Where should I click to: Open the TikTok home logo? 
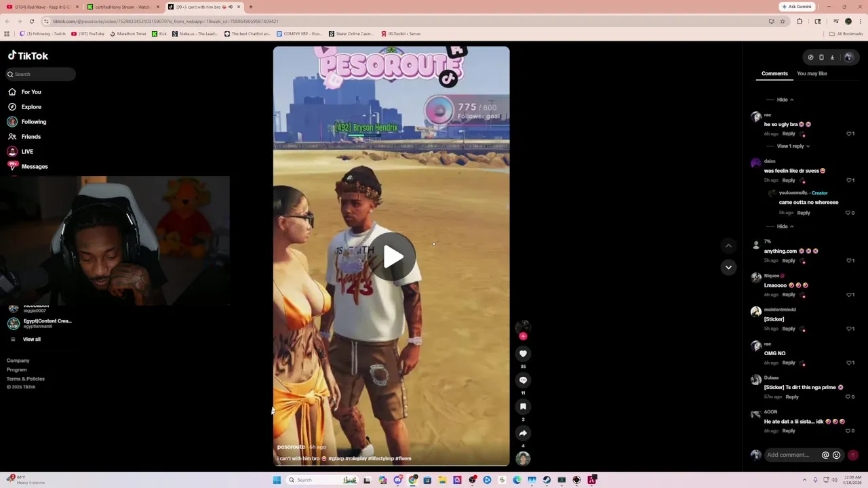(28, 56)
